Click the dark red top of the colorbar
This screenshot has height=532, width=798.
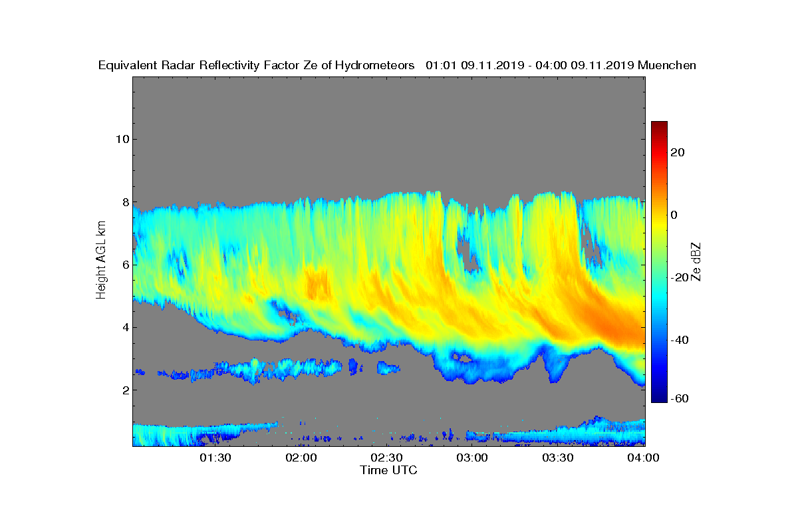pos(659,126)
